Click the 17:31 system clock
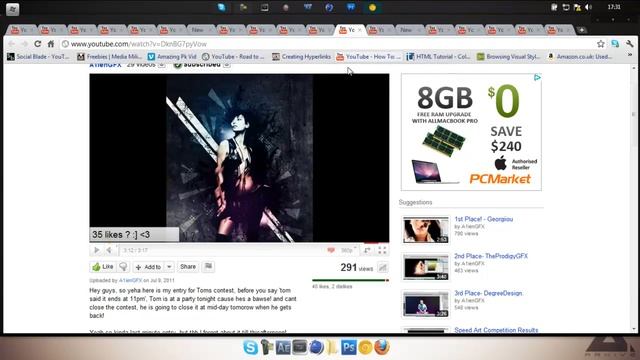 click(x=614, y=7)
